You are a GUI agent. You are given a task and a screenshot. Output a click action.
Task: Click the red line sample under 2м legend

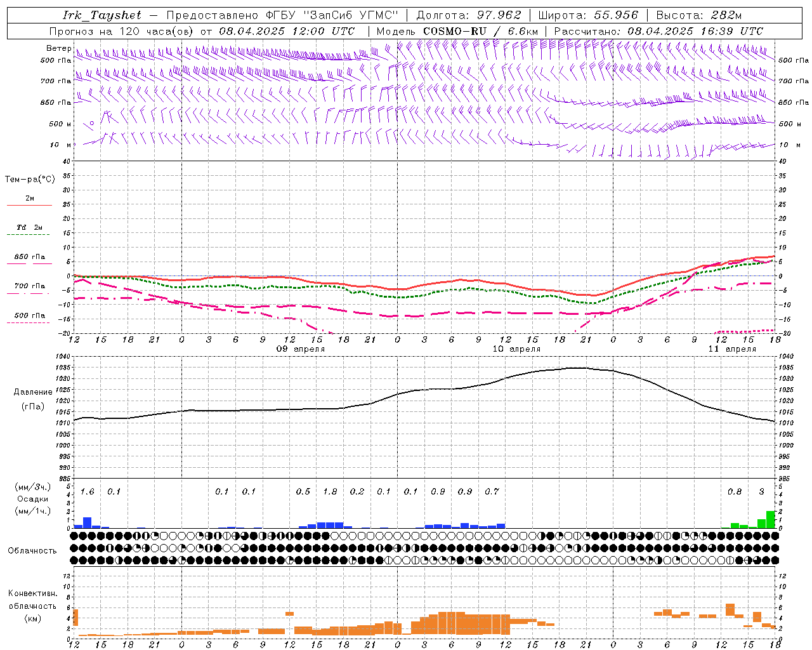(x=29, y=206)
